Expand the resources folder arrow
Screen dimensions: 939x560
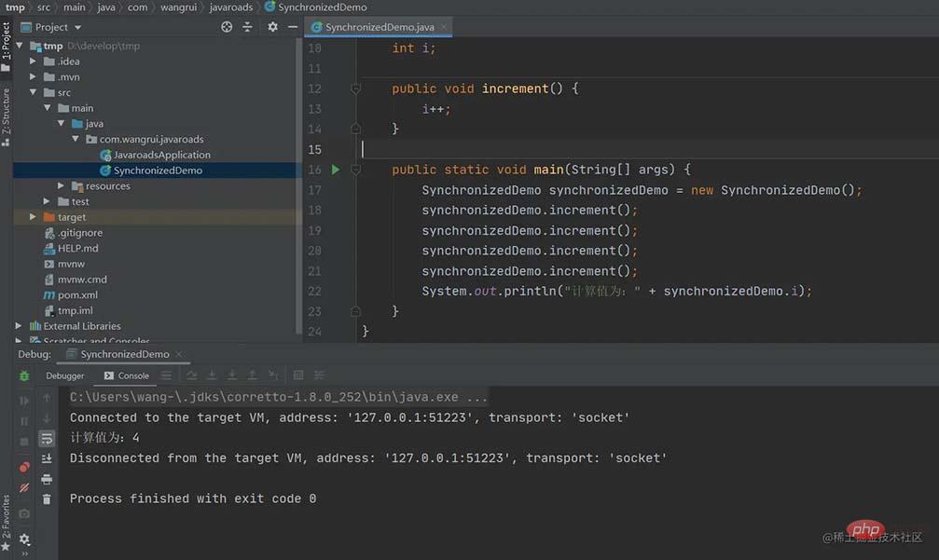tap(62, 185)
